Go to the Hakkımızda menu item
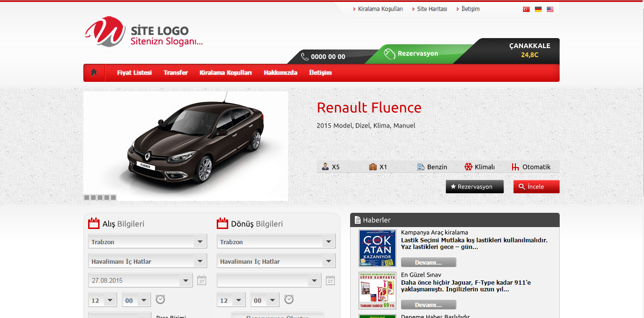 pyautogui.click(x=281, y=73)
